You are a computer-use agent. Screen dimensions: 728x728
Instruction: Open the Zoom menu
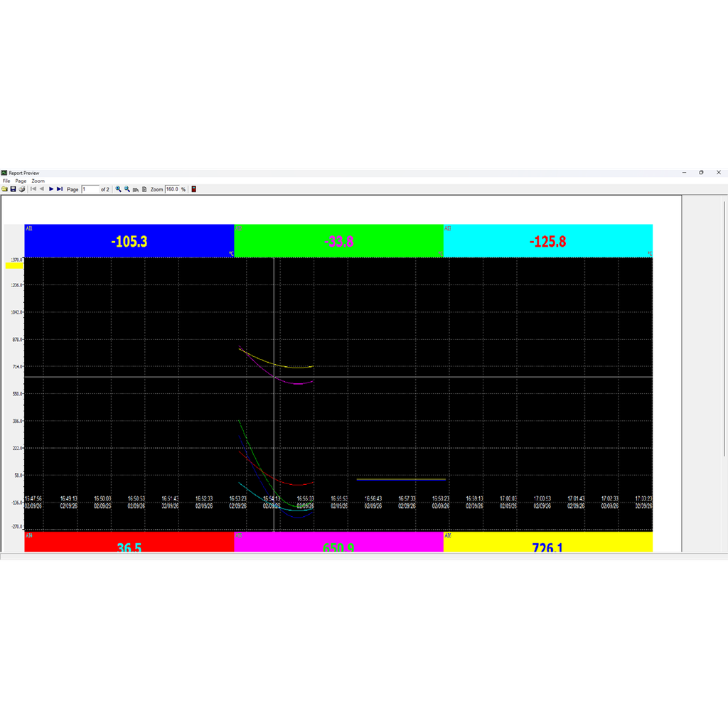37,181
